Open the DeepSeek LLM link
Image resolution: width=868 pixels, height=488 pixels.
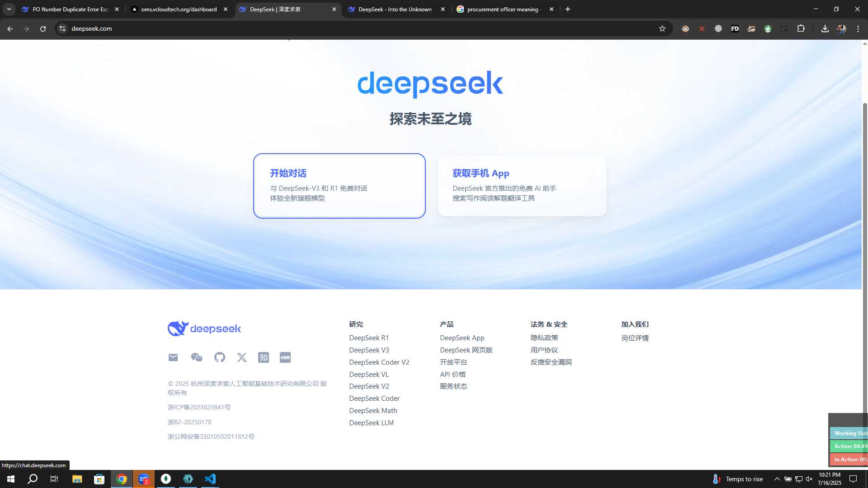click(371, 423)
